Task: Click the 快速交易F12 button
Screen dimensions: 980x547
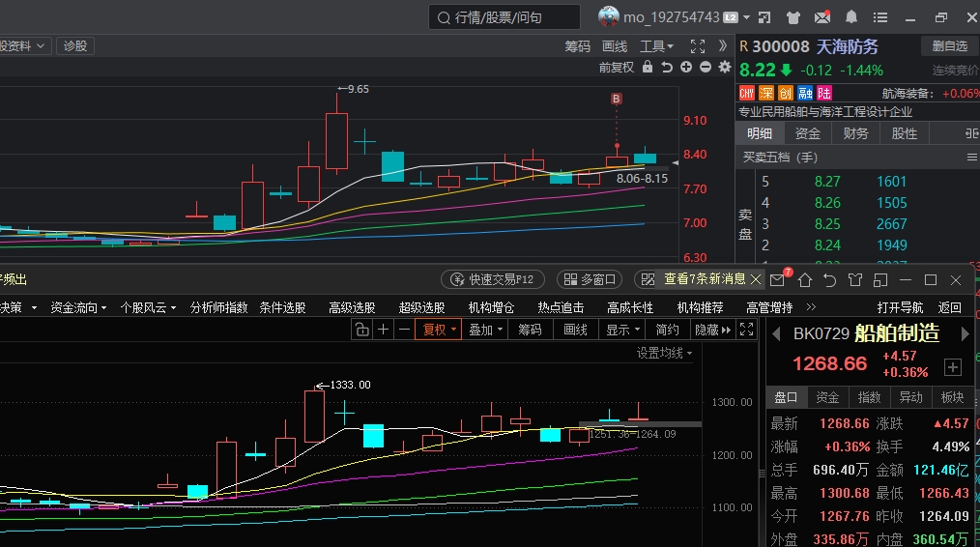Action: click(x=493, y=279)
